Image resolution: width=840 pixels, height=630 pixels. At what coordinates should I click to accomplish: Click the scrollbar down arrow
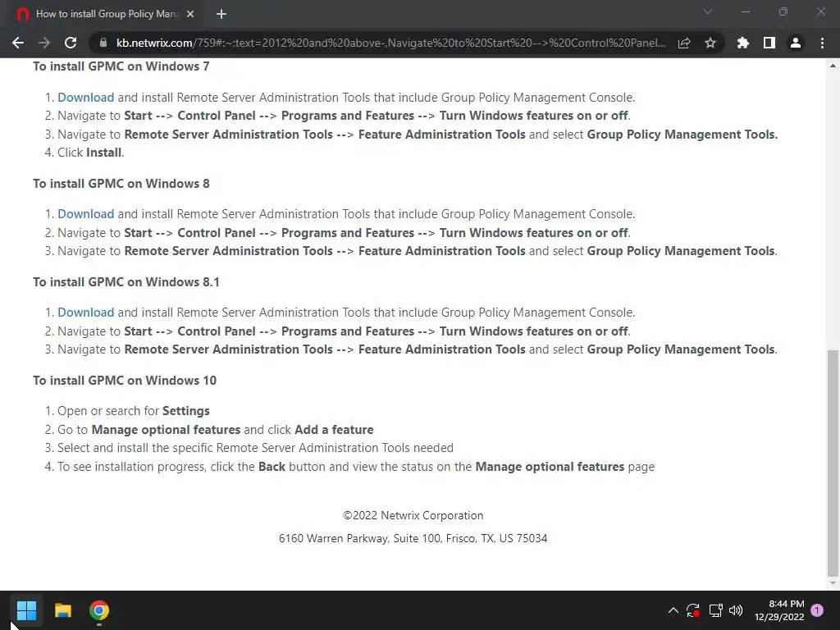pos(833,583)
